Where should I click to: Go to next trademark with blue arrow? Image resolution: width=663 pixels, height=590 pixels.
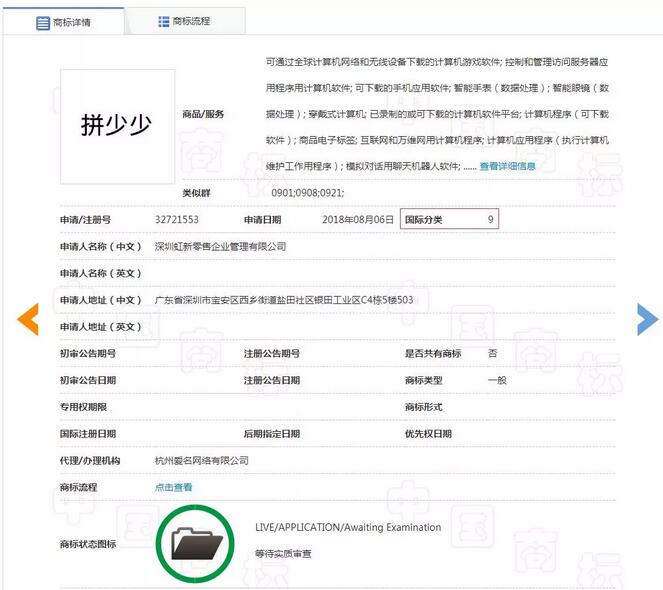pos(647,319)
